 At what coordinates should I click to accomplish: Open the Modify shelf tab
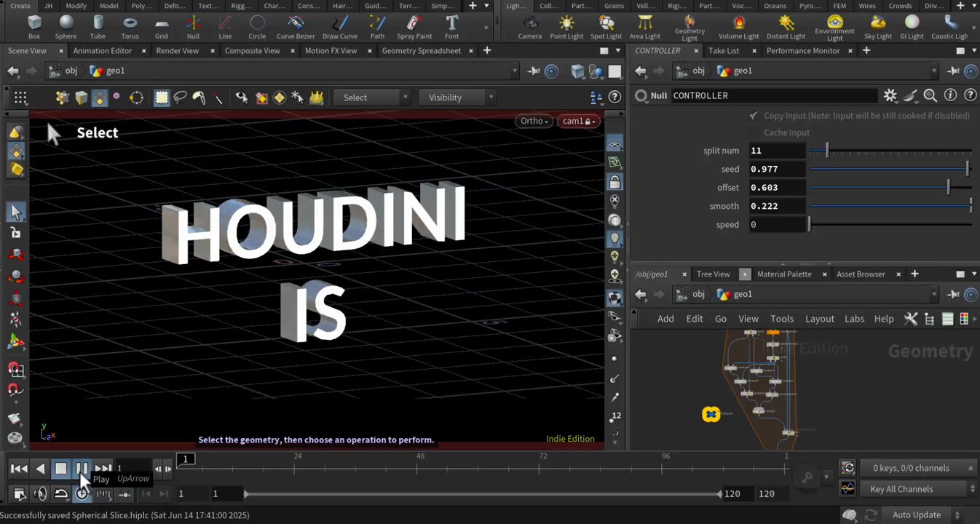pos(76,6)
